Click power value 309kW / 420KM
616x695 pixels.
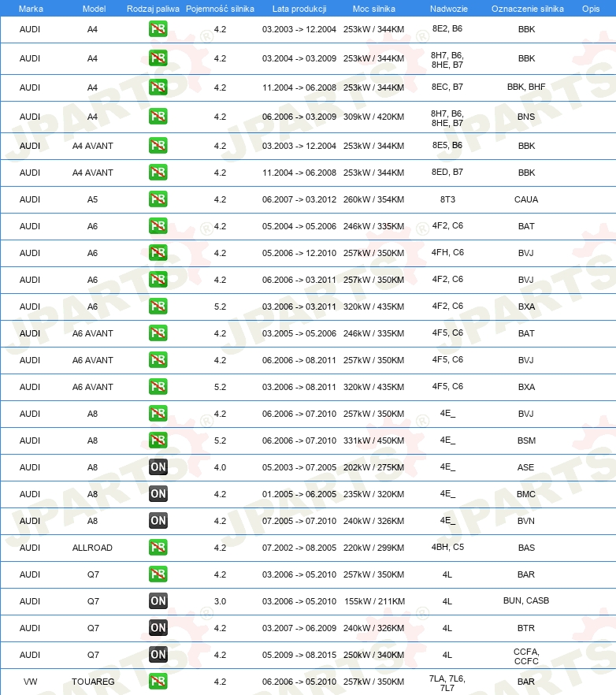pos(373,117)
